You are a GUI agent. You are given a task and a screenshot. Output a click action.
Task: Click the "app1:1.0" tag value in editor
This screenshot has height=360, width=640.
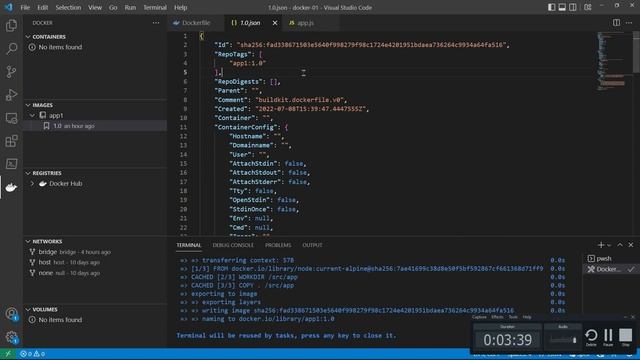(248, 63)
